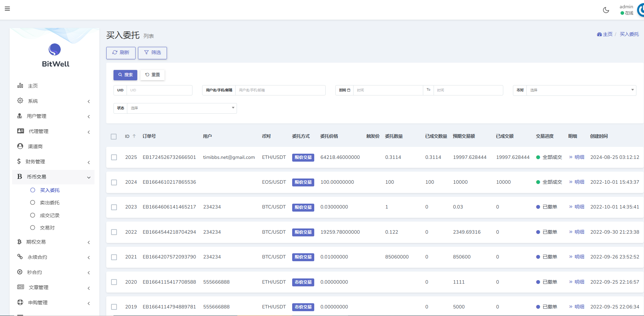This screenshot has height=316, width=644.
Task: Click 市价交易 badge in row 2020
Action: coord(303,282)
